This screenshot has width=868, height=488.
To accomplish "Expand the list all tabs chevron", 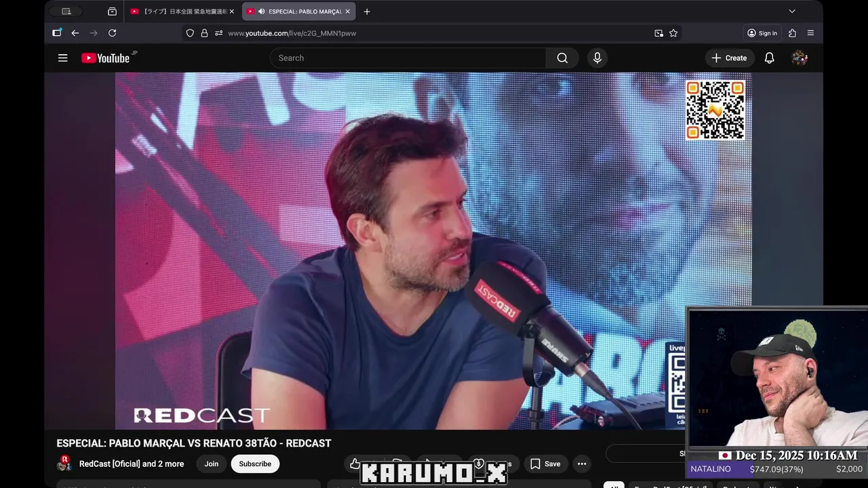I will click(x=791, y=12).
